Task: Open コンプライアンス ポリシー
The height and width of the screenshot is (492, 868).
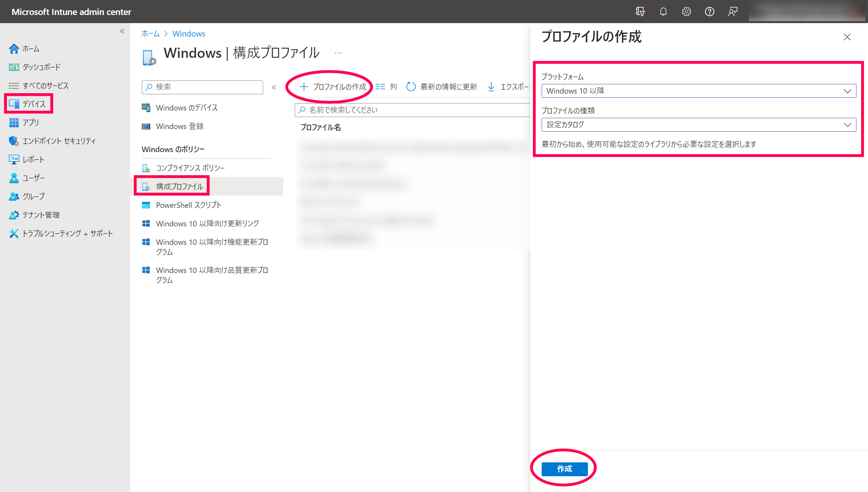Action: [x=183, y=168]
